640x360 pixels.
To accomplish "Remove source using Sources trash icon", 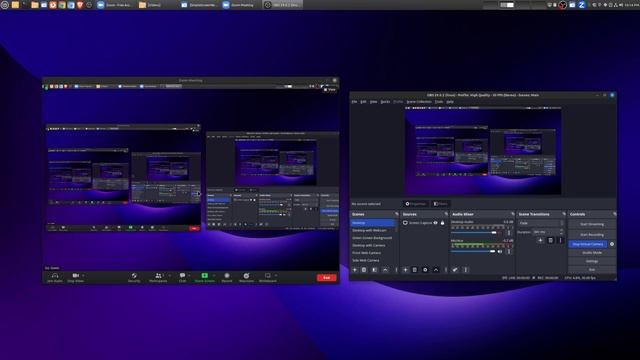I will coord(415,270).
